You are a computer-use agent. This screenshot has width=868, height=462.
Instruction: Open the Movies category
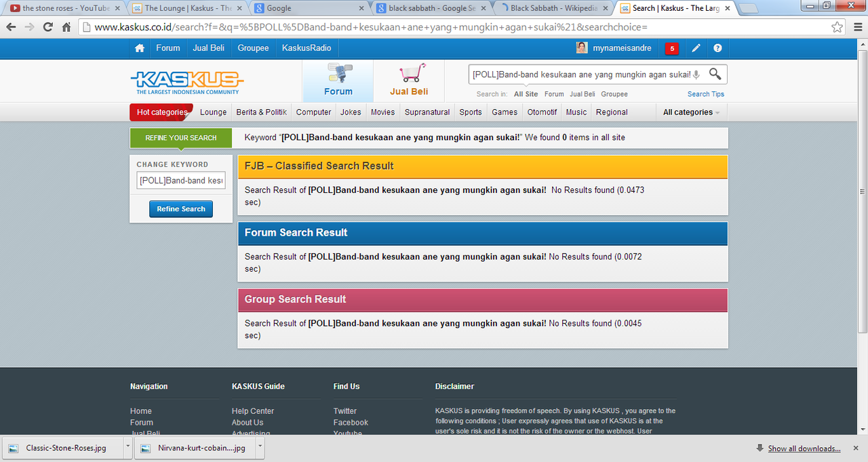pos(382,112)
